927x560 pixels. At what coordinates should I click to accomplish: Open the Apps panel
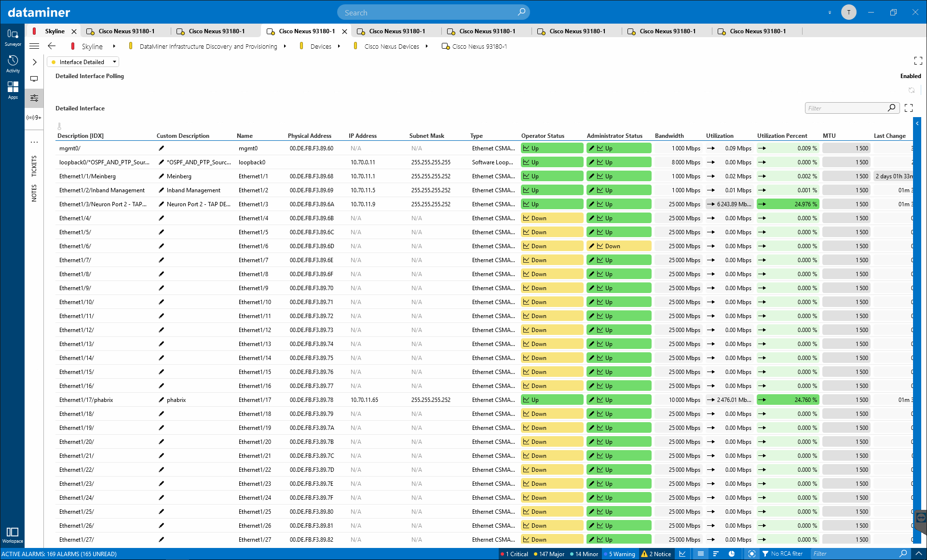click(13, 90)
